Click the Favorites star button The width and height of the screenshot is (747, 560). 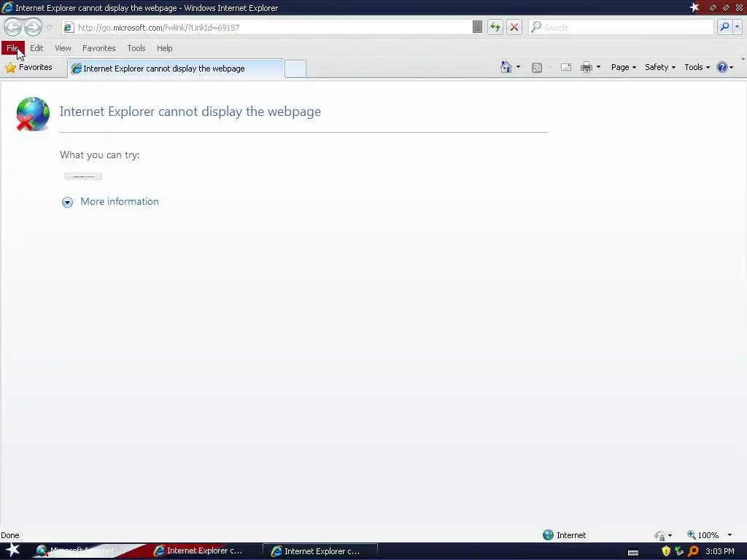coord(29,68)
